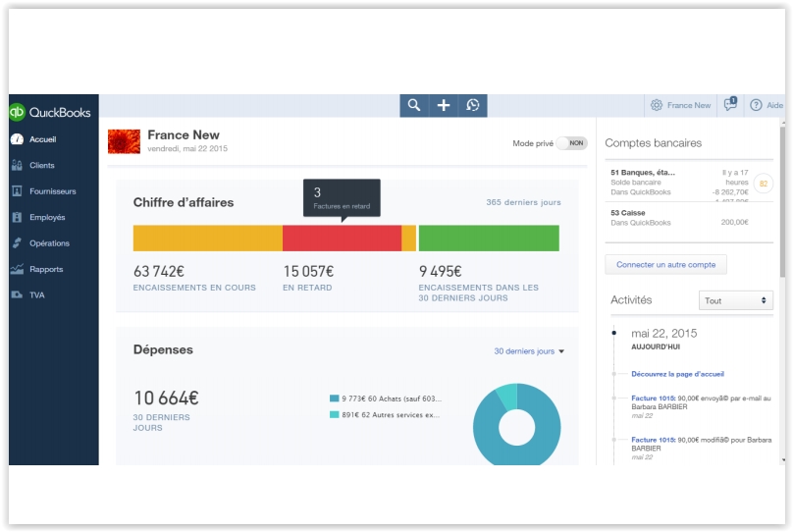Open the notifications speech bubble icon
The height and width of the screenshot is (532, 793).
[730, 104]
